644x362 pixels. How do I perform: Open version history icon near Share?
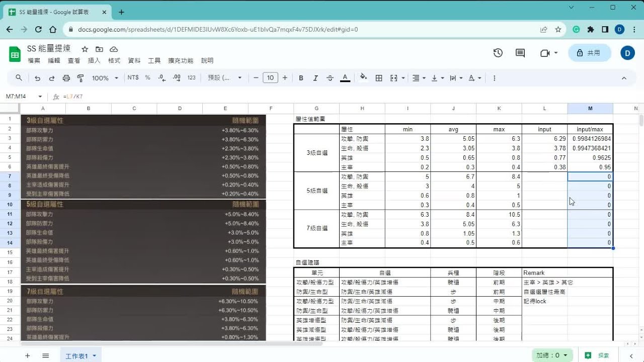pos(498,52)
